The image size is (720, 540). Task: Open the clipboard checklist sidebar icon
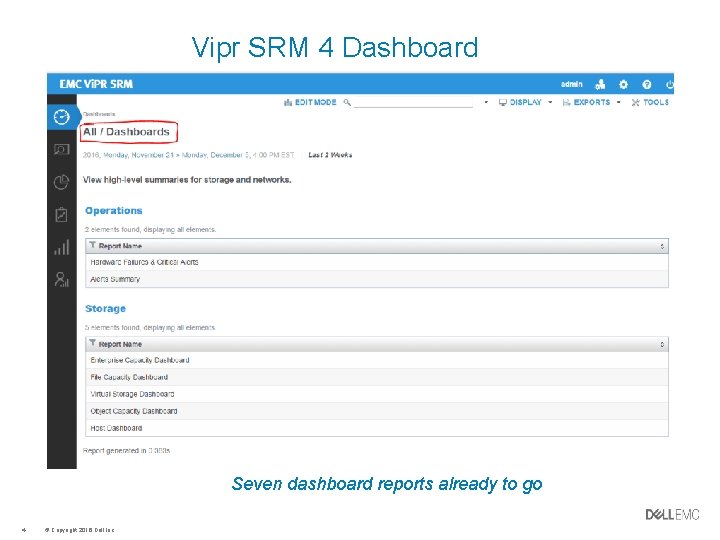[x=62, y=214]
